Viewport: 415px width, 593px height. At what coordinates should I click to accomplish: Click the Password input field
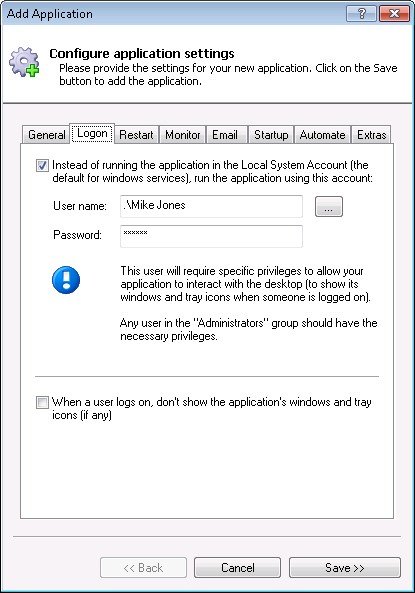[x=211, y=236]
